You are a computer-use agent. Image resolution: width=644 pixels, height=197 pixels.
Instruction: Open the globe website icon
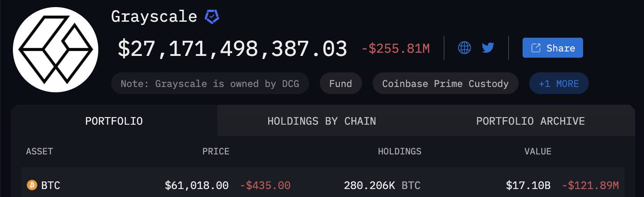pos(464,47)
